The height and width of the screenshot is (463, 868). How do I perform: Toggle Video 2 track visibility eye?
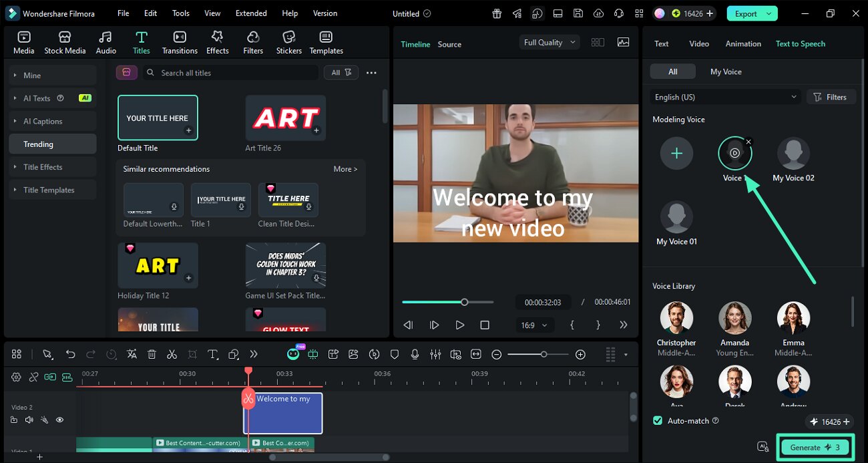click(x=59, y=420)
